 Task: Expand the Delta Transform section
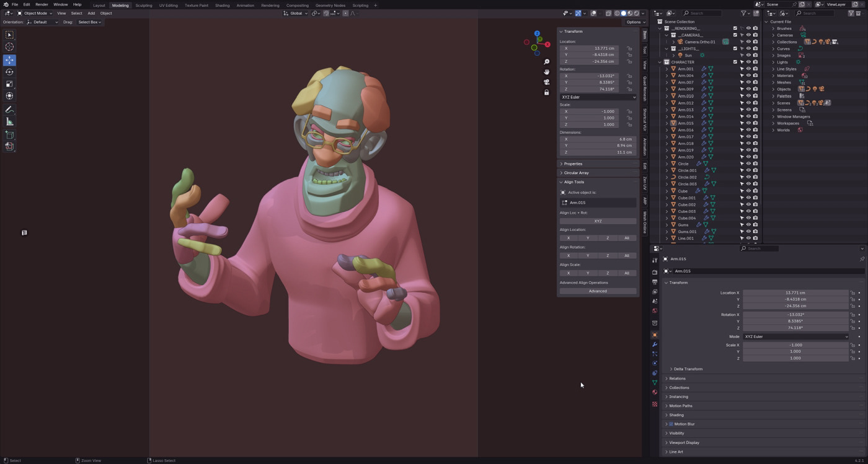click(688, 369)
